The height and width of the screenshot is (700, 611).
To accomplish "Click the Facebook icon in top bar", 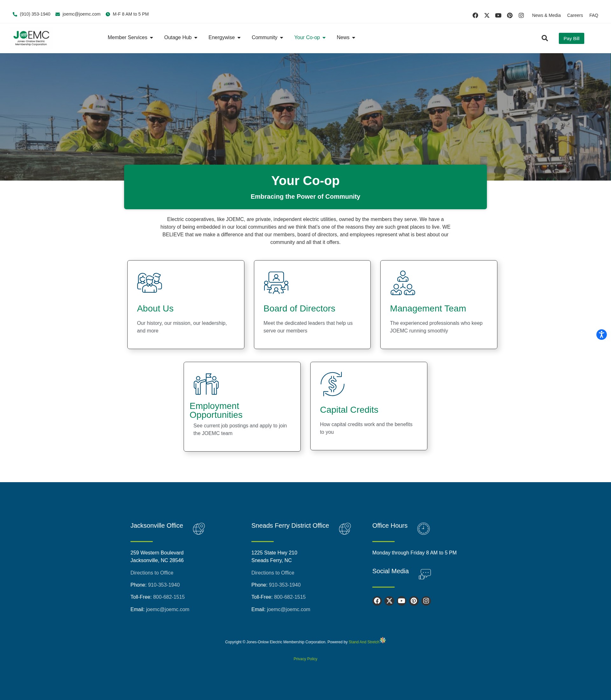I will click(475, 15).
